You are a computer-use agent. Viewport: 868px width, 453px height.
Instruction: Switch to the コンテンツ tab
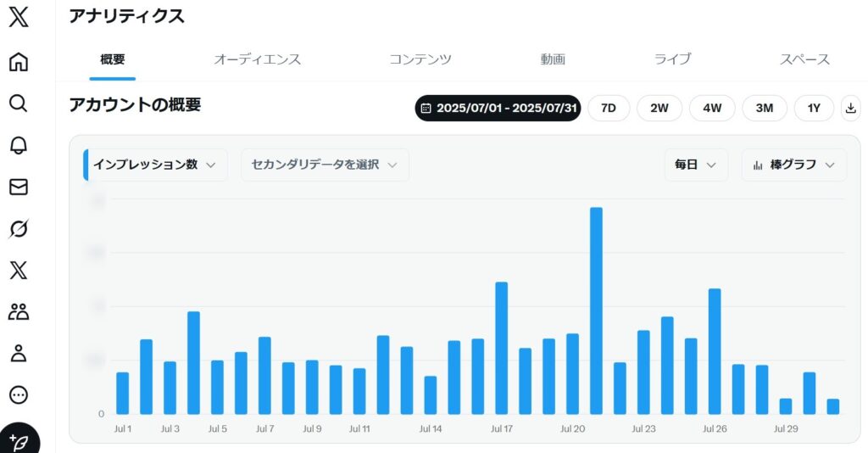click(x=420, y=59)
